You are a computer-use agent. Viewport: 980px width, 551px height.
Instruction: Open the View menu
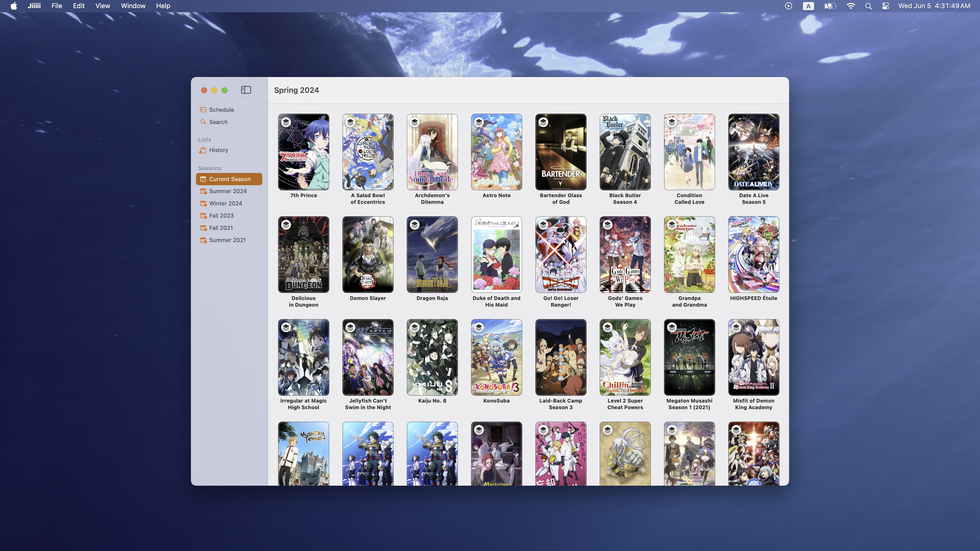point(102,6)
